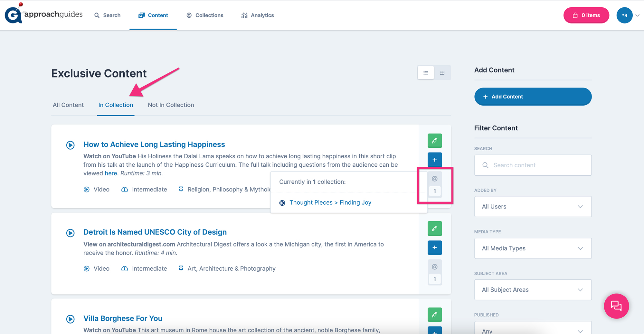
Task: Open the Search nav item
Action: [107, 15]
